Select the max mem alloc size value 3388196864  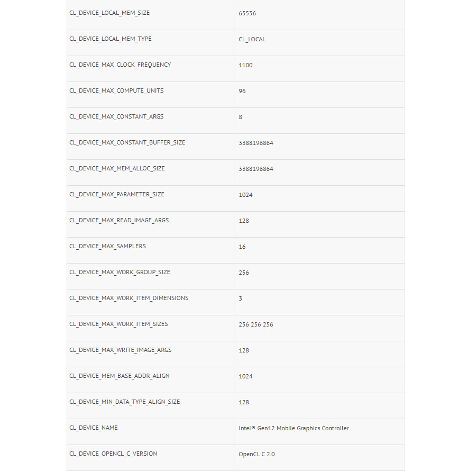tap(256, 169)
